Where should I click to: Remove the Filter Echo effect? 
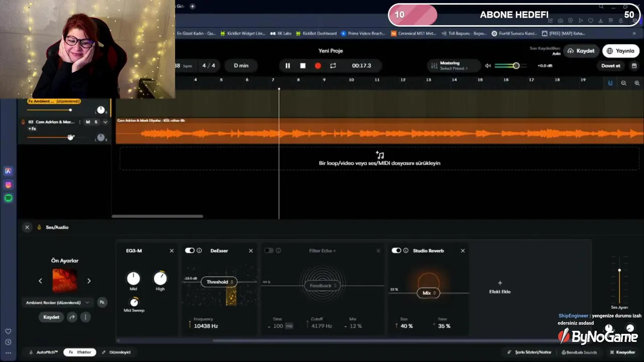click(378, 250)
